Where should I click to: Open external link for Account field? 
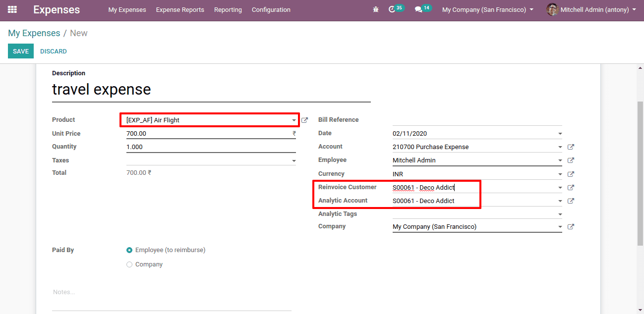[571, 147]
